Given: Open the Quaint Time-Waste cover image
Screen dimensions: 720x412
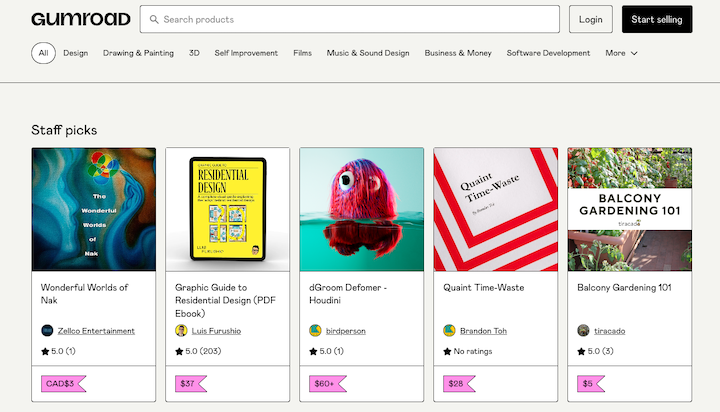Looking at the screenshot, I should [x=496, y=209].
